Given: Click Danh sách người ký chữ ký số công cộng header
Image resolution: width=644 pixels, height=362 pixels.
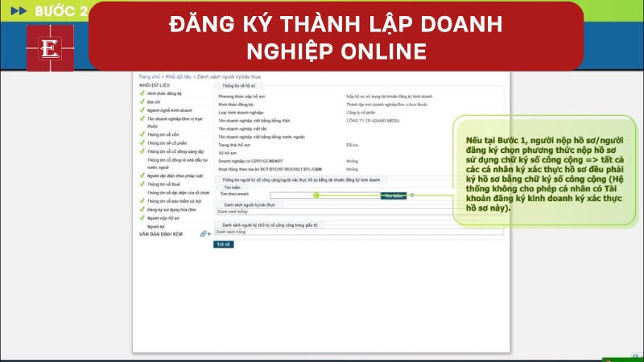Looking at the screenshot, I should pos(270,225).
